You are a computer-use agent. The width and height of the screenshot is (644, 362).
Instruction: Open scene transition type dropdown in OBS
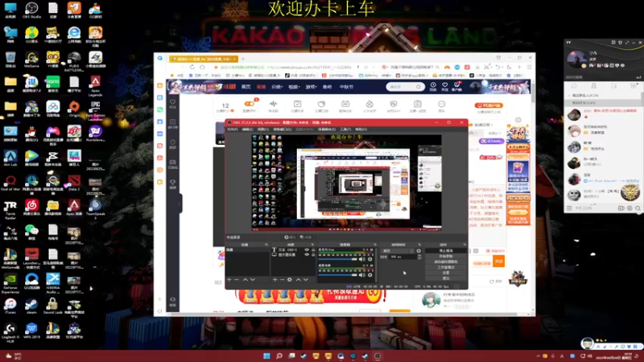(x=398, y=251)
